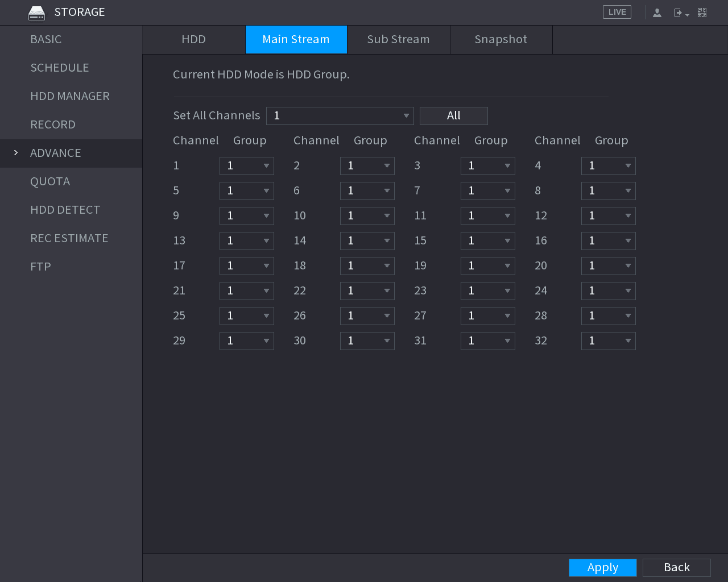Click the Apply button

tap(603, 567)
